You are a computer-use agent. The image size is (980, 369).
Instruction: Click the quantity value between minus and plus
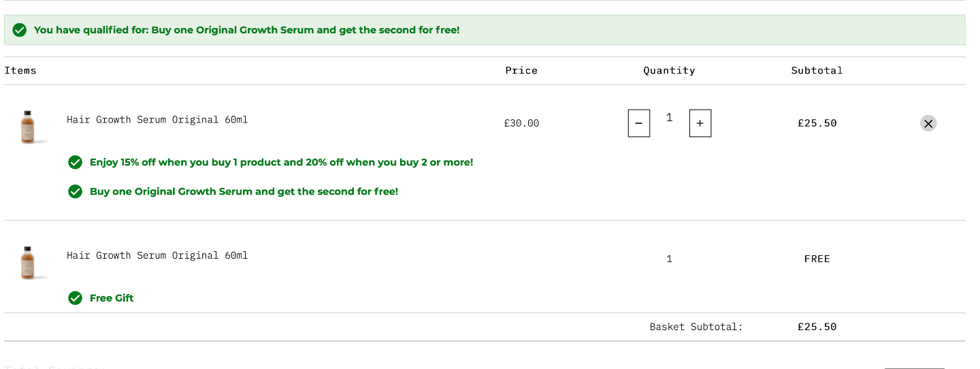coord(669,118)
